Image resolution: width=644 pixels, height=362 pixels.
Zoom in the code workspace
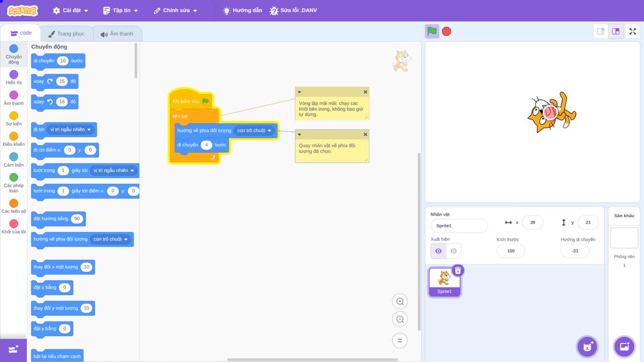[x=400, y=302]
